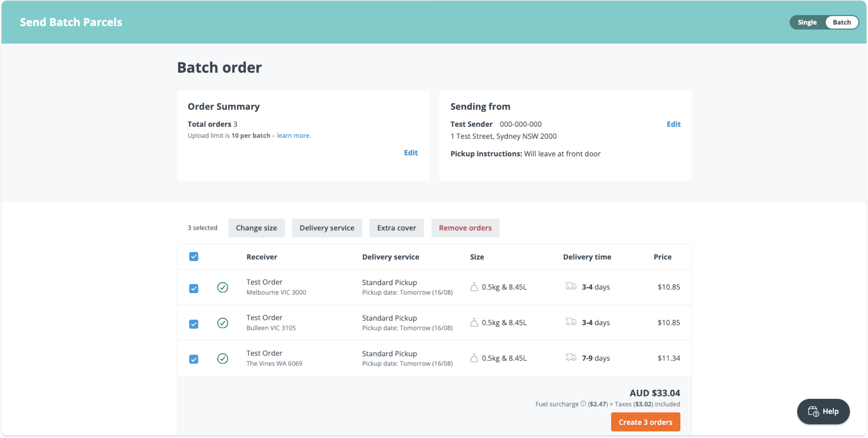Click the Extra cover button
Image resolution: width=868 pixels, height=438 pixels.
(x=396, y=228)
